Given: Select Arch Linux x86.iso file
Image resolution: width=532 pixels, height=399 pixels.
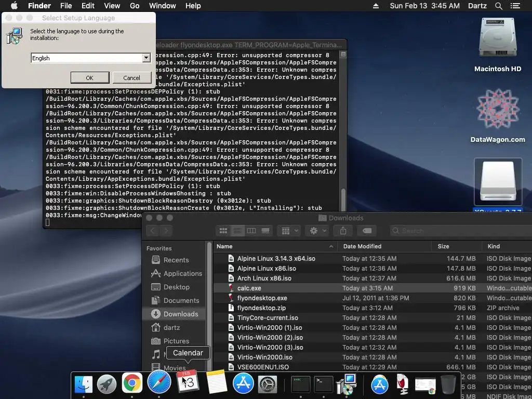Looking at the screenshot, I should 373,278.
